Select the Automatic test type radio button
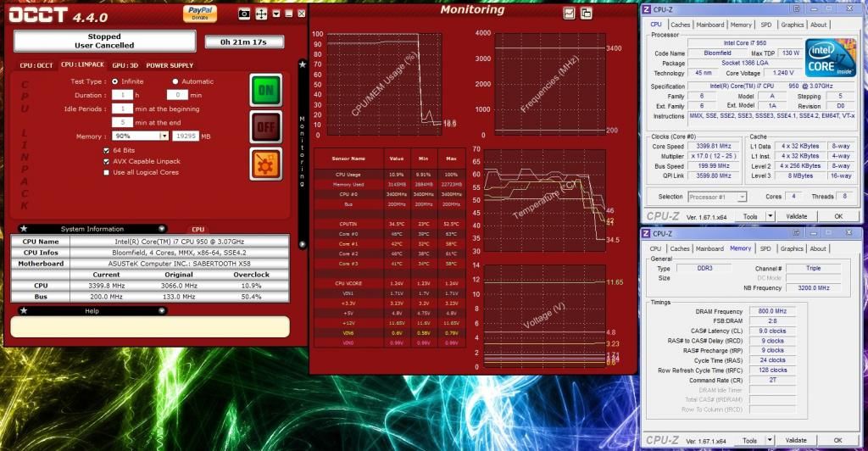The image size is (868, 451). 175,81
